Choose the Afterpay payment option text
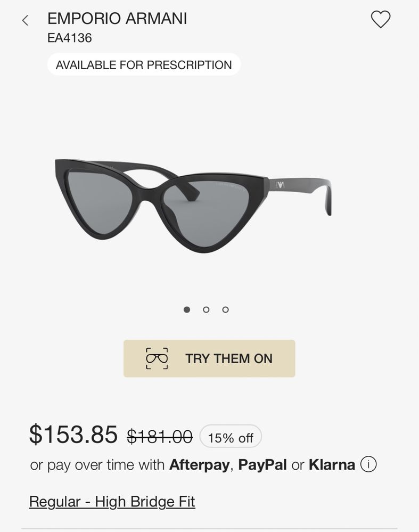419x532 pixels. pyautogui.click(x=200, y=464)
